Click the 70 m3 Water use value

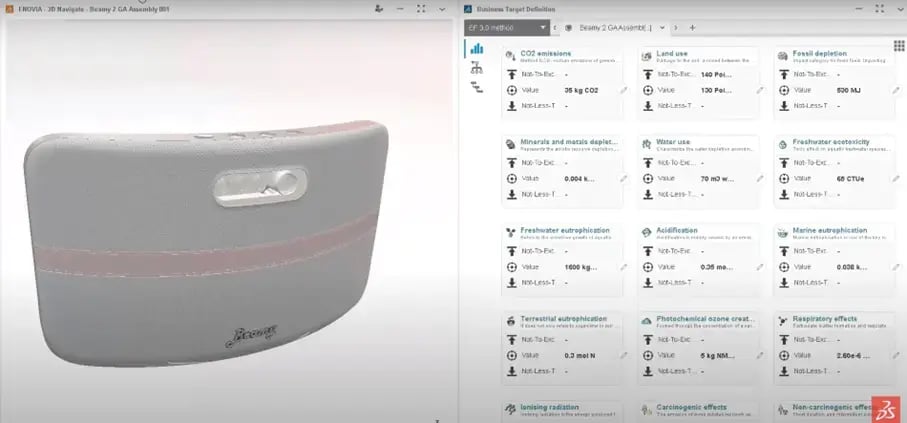[716, 179]
